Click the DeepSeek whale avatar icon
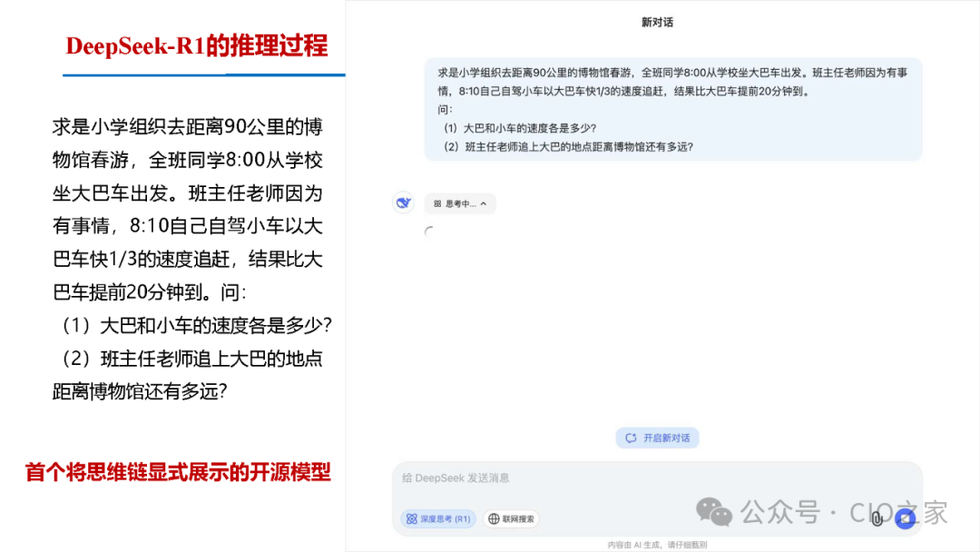 coord(403,202)
